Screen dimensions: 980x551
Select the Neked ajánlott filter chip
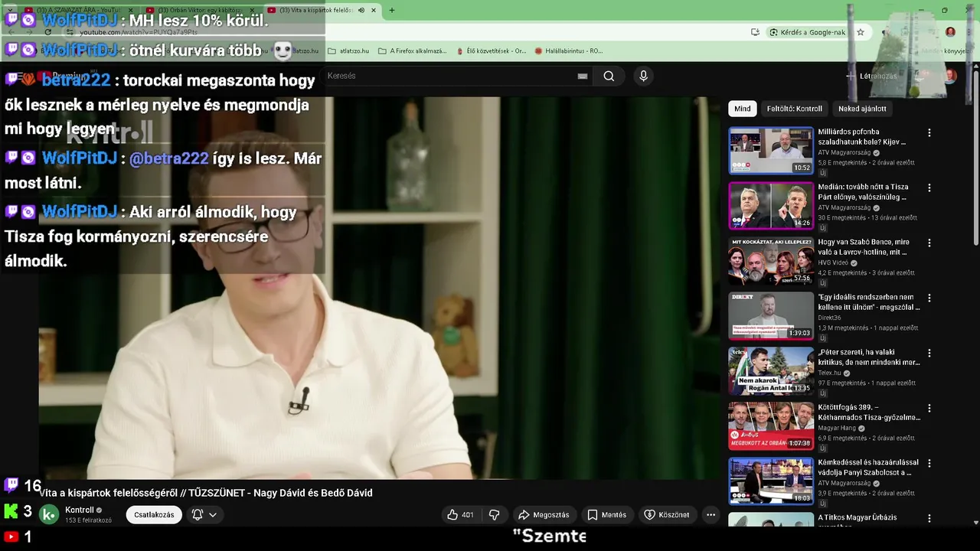(x=862, y=109)
